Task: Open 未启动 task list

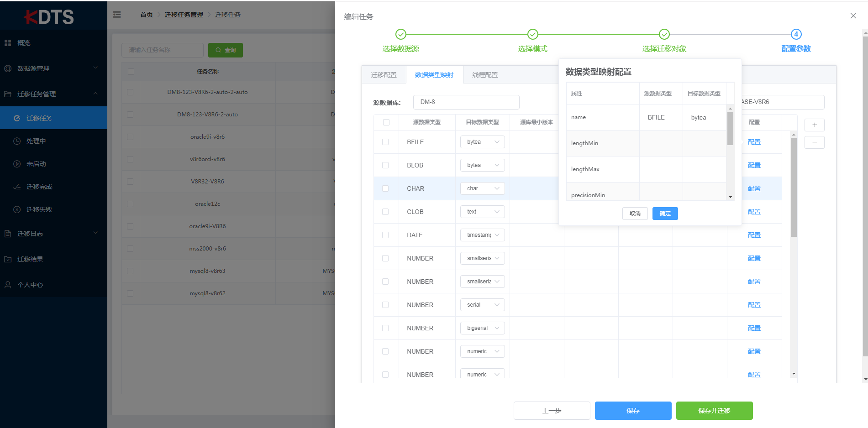Action: (x=37, y=163)
